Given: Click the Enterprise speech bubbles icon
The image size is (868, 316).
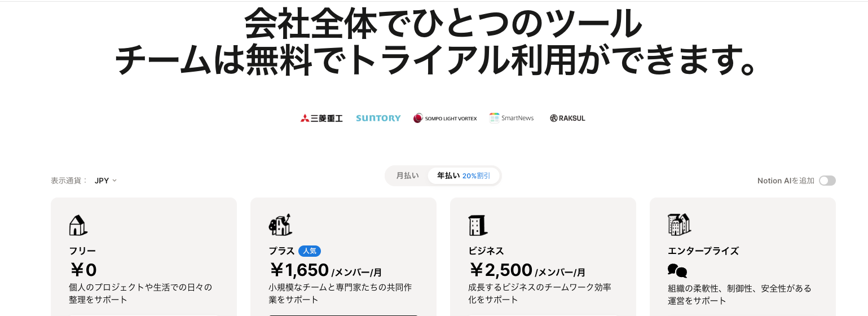Looking at the screenshot, I should coord(677,271).
